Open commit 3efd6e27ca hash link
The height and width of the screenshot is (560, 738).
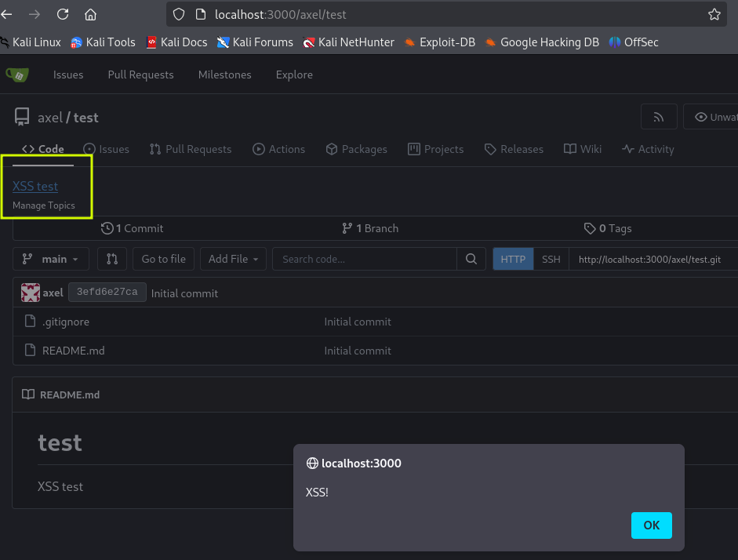coord(107,293)
